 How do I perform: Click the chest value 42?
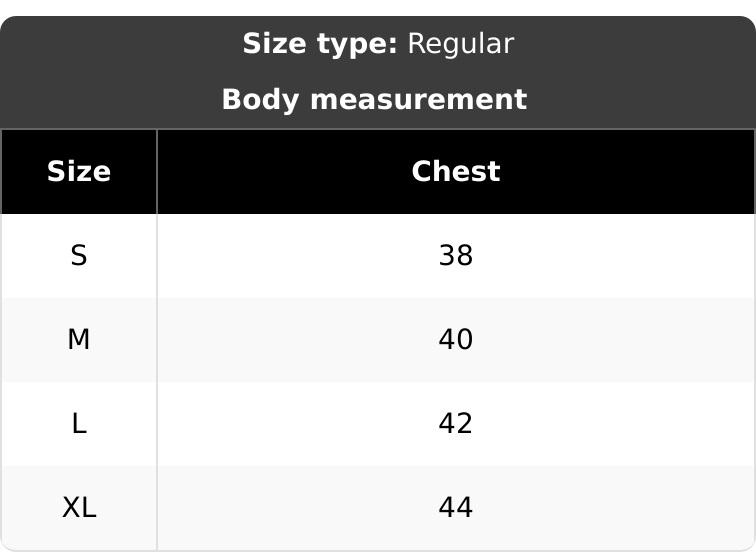(455, 424)
